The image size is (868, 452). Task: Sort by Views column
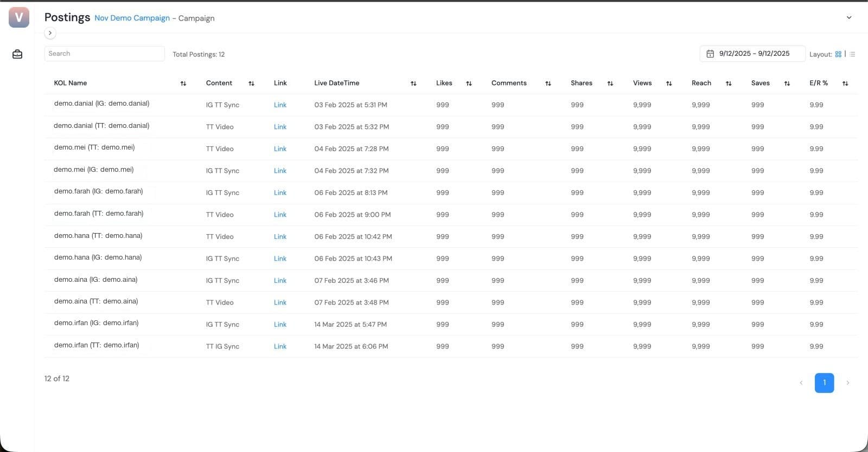pyautogui.click(x=669, y=83)
